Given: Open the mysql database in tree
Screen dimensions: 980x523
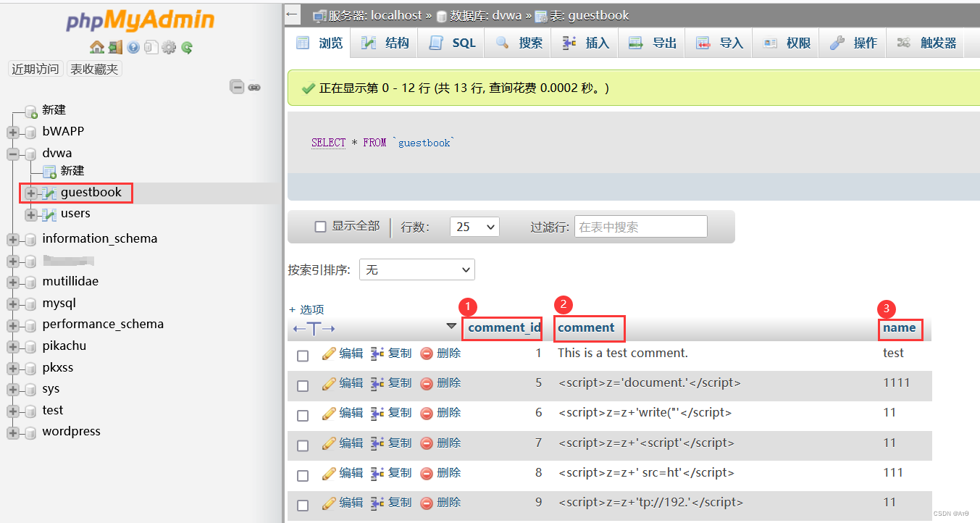Looking at the screenshot, I should point(59,304).
